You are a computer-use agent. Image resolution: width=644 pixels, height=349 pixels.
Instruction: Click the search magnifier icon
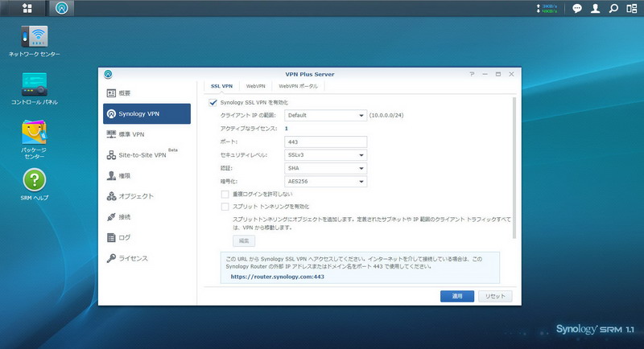pos(613,8)
